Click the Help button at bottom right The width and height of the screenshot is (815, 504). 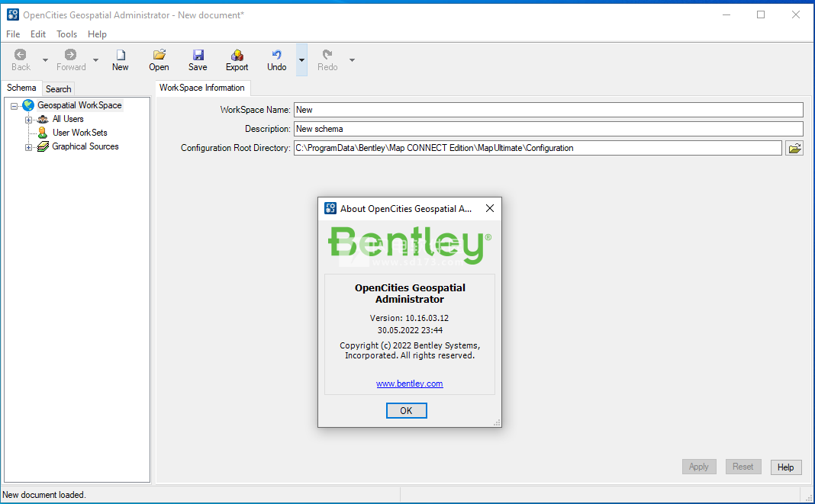click(x=786, y=467)
